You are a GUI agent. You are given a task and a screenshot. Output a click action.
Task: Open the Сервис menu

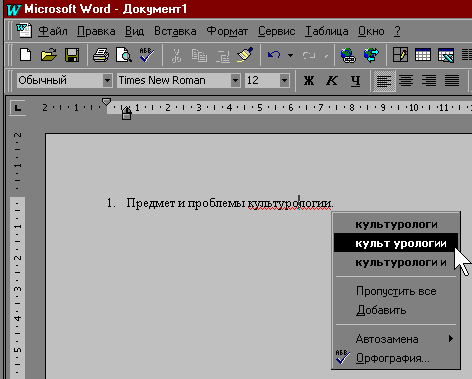point(276,31)
